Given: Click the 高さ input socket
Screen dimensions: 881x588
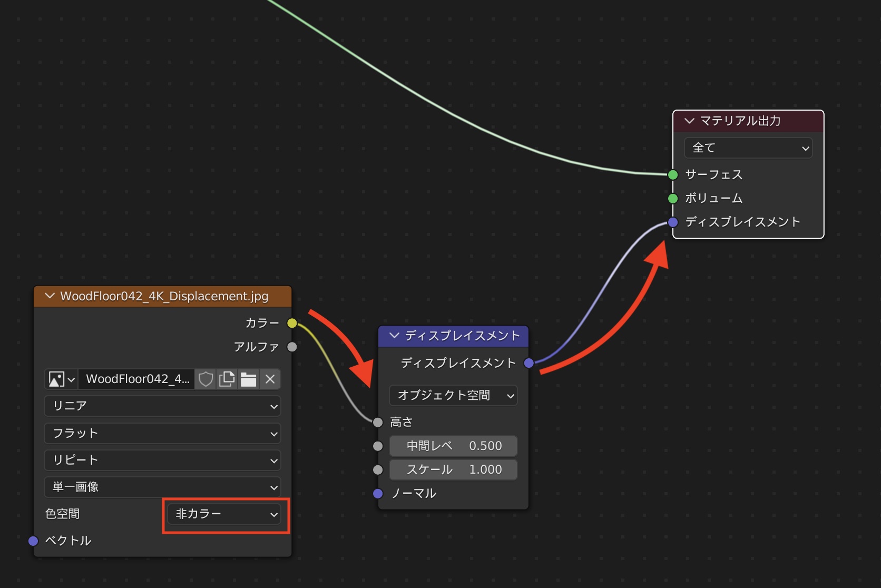Looking at the screenshot, I should click(x=378, y=422).
